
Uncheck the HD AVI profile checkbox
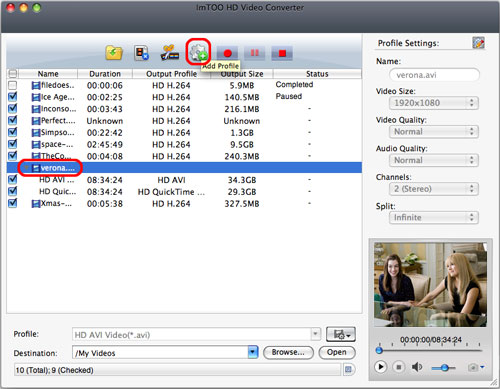13,180
